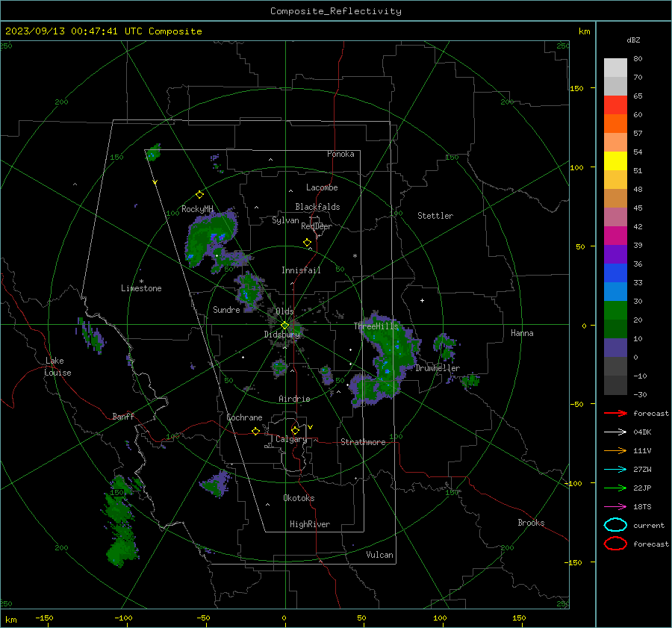The image size is (672, 628).
Task: Click the RockyMH label
Action: coord(197,209)
